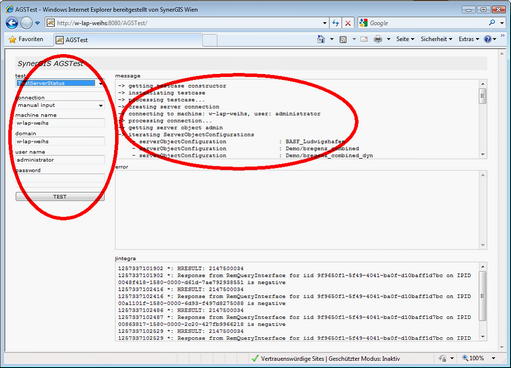Viewport: 511px width, 368px height.
Task: Click 'Vertrauenswürdige Sites' status bar text
Action: coord(292,359)
